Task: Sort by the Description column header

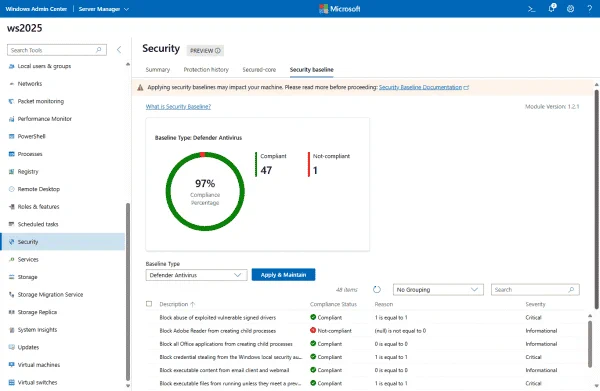Action: click(177, 304)
